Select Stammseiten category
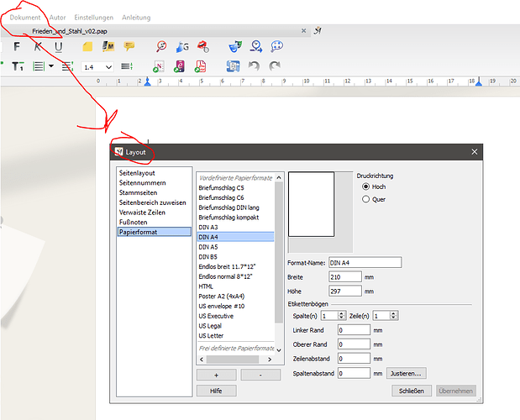This screenshot has height=420, width=520. [x=138, y=192]
